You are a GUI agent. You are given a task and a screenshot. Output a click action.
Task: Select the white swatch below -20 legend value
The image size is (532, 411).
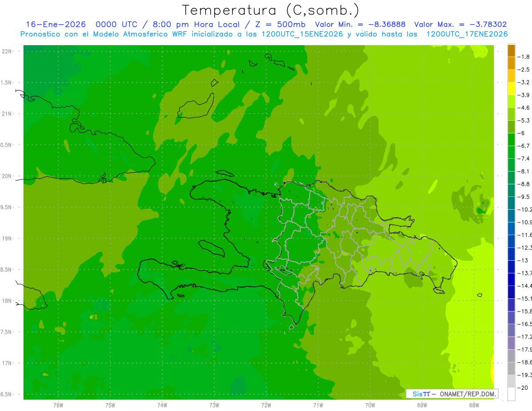pyautogui.click(x=511, y=394)
